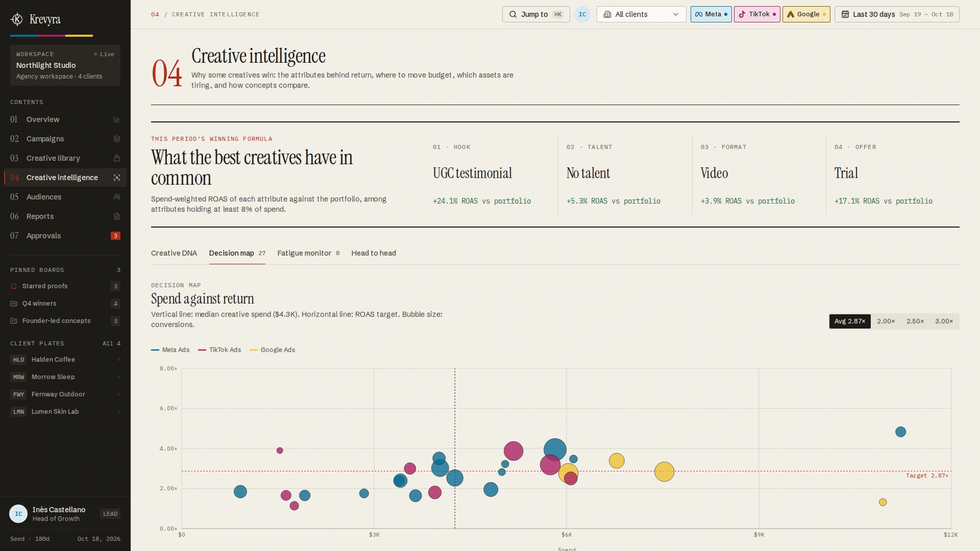Open the Jump to search box
The width and height of the screenshot is (980, 551).
coord(536,14)
